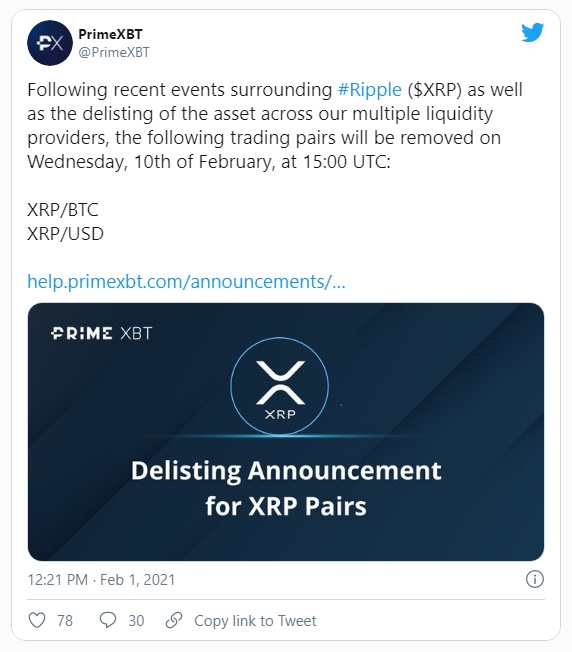Image resolution: width=572 pixels, height=652 pixels.
Task: Open help.primexbt.com announcements link
Action: [186, 282]
